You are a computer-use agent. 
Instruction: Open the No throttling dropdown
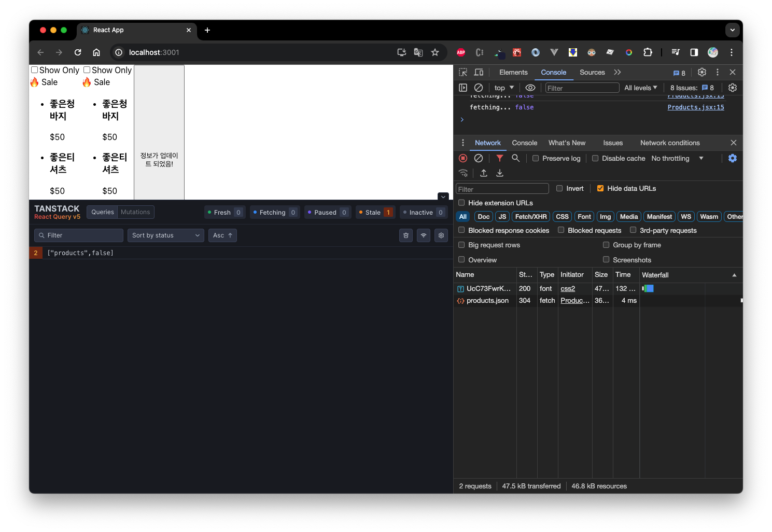click(x=677, y=158)
